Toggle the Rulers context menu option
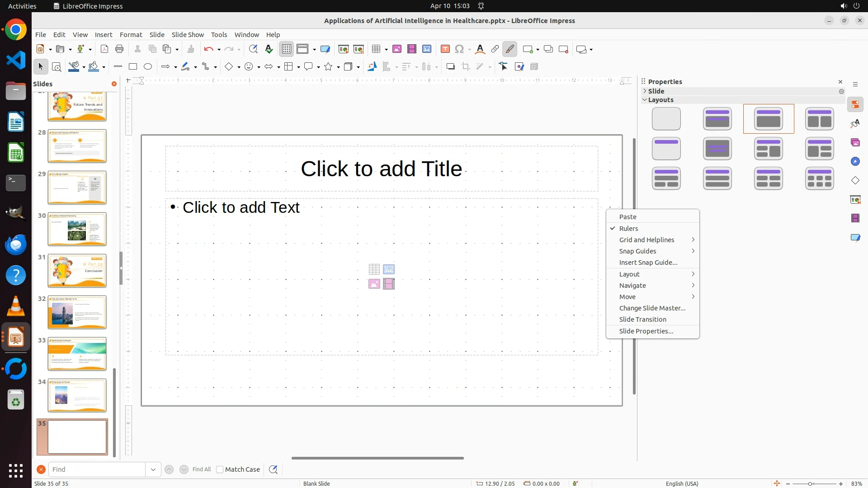 (x=628, y=229)
